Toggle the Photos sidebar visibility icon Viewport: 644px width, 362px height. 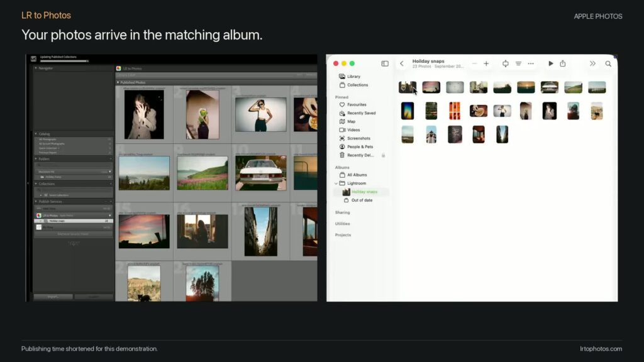coord(385,63)
